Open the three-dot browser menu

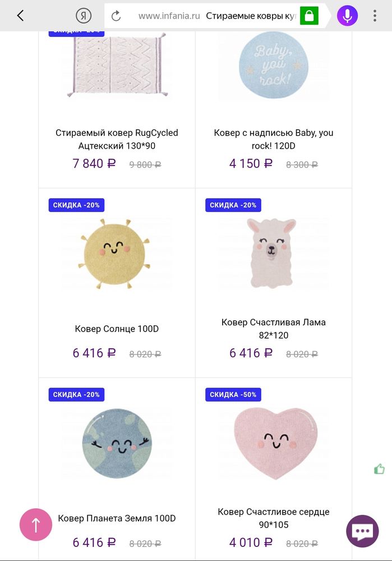375,16
